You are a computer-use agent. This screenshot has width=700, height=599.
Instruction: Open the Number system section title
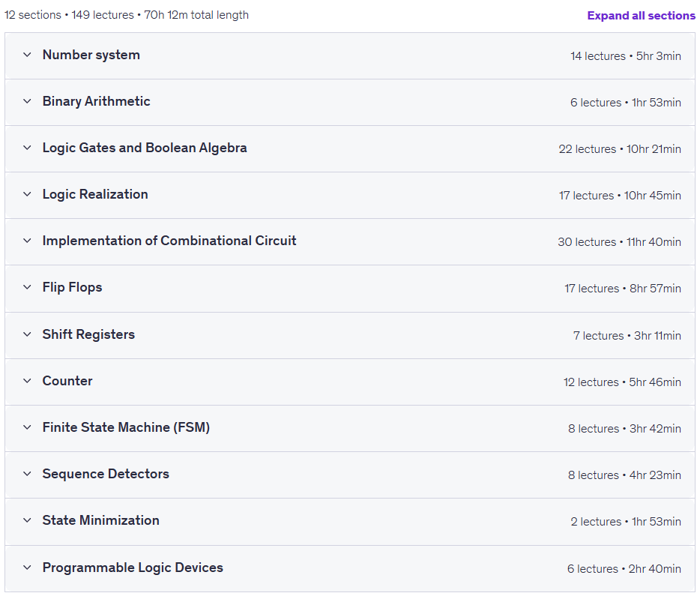(x=91, y=55)
